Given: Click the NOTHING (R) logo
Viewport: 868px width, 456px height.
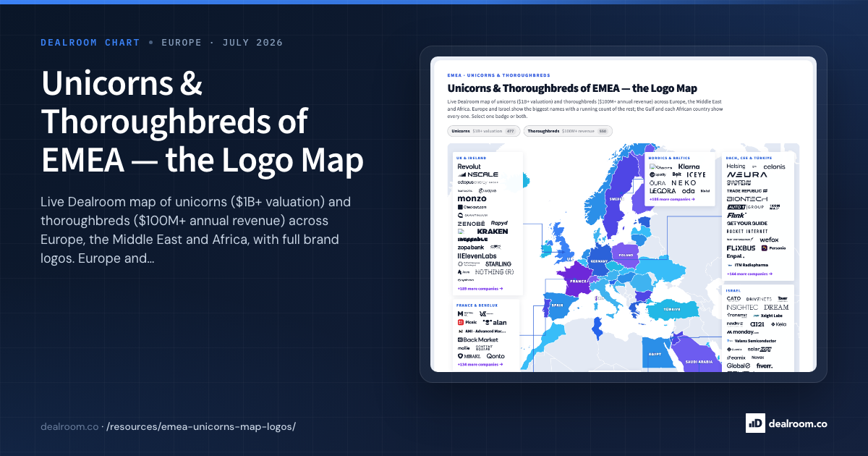Looking at the screenshot, I should (x=495, y=272).
